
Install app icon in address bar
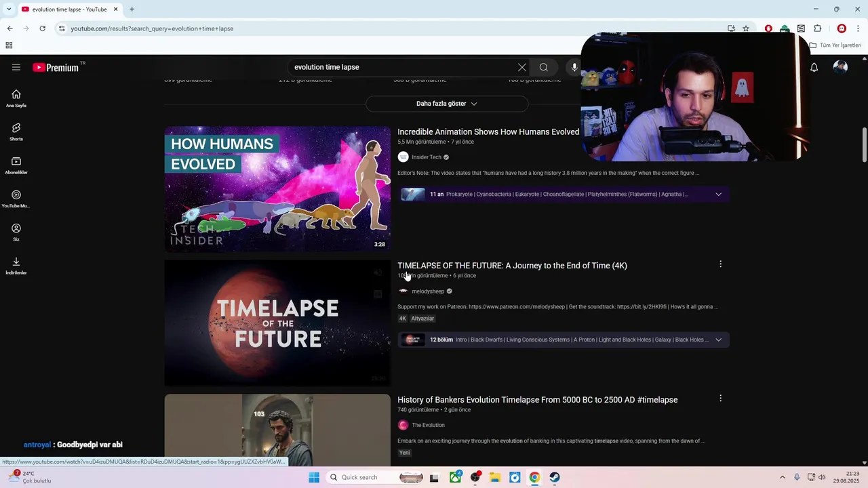pyautogui.click(x=731, y=28)
